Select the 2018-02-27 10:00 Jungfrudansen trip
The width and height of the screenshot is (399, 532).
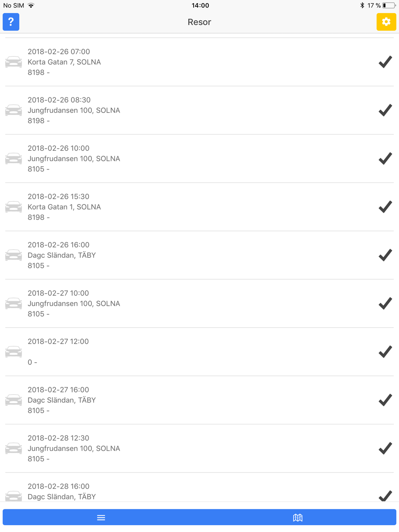coord(160,303)
